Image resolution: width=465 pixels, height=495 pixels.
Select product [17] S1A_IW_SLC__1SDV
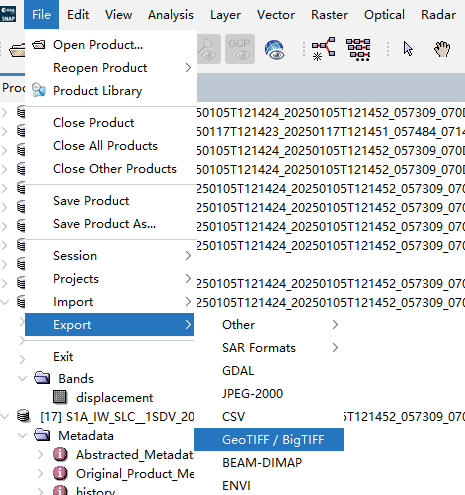pos(117,417)
